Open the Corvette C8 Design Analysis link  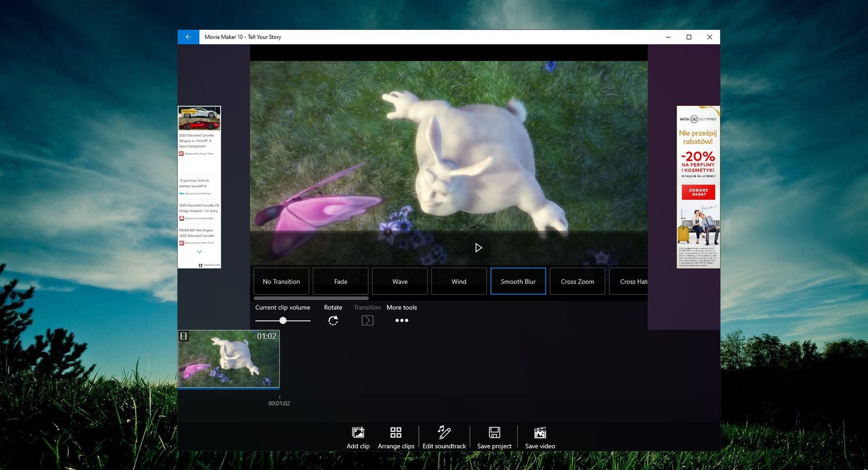click(199, 208)
